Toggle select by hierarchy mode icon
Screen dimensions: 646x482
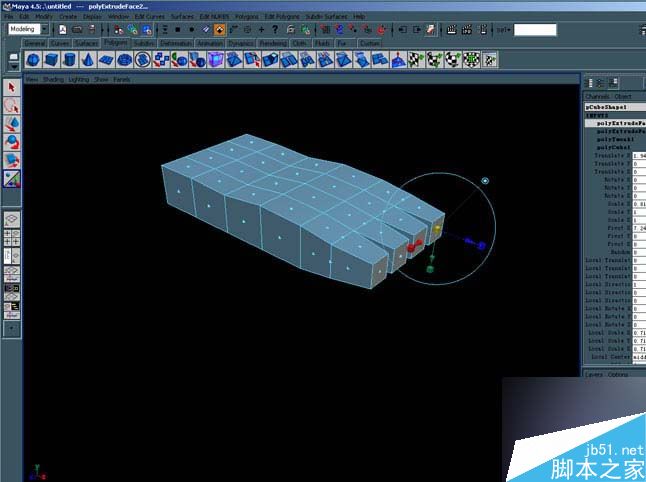point(119,29)
